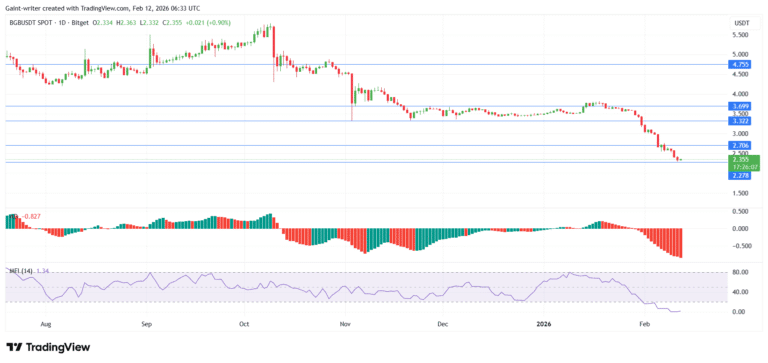Click the 4.500 price axis tick
Viewport: 768px width, 363px height.
[x=740, y=74]
